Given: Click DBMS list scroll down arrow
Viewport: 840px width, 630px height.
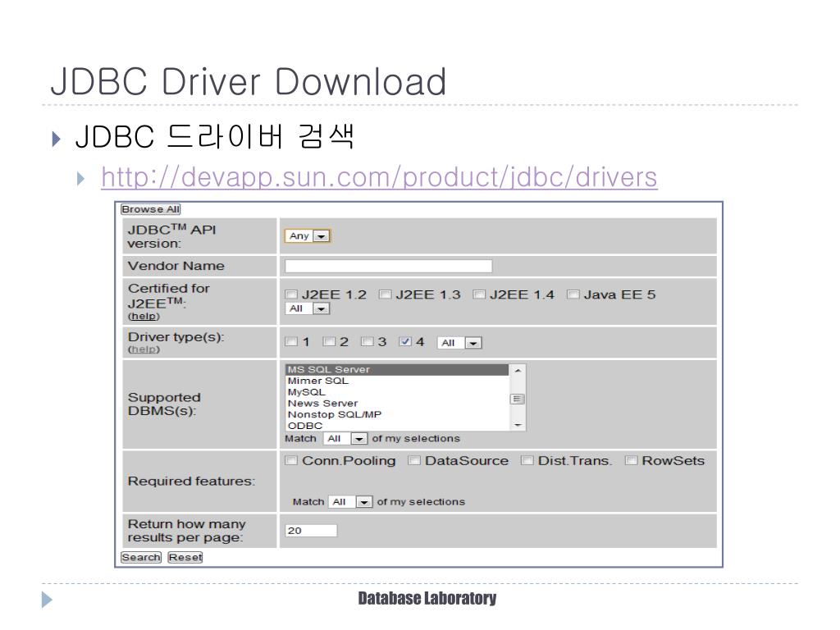Looking at the screenshot, I should click(518, 425).
